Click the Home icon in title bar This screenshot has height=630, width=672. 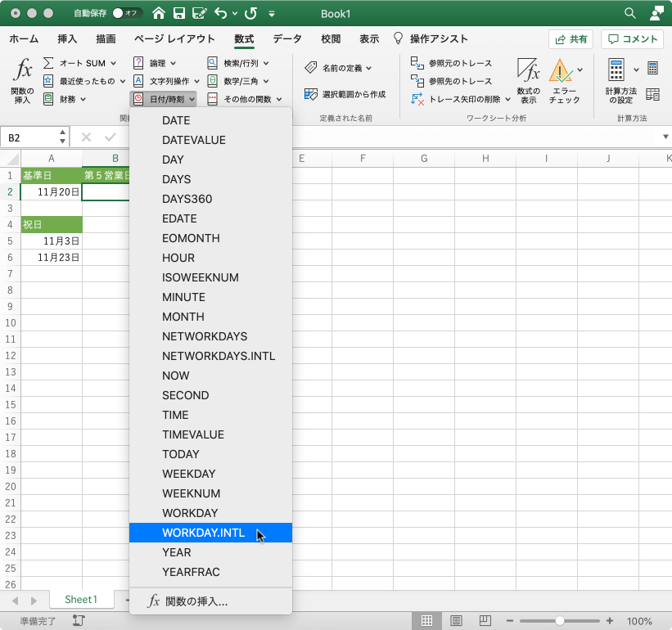(x=159, y=13)
